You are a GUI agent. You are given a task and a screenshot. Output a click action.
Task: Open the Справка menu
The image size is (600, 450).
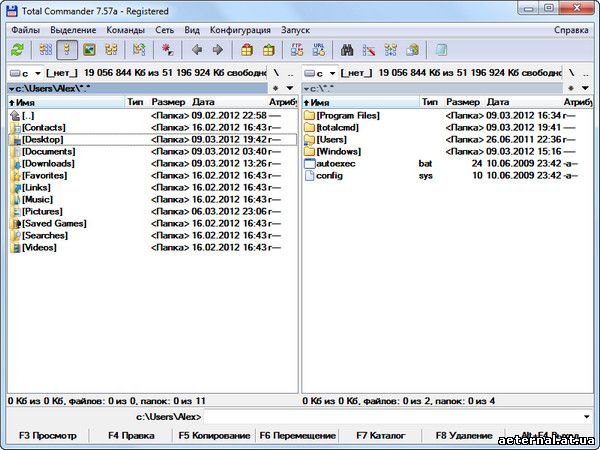571,30
